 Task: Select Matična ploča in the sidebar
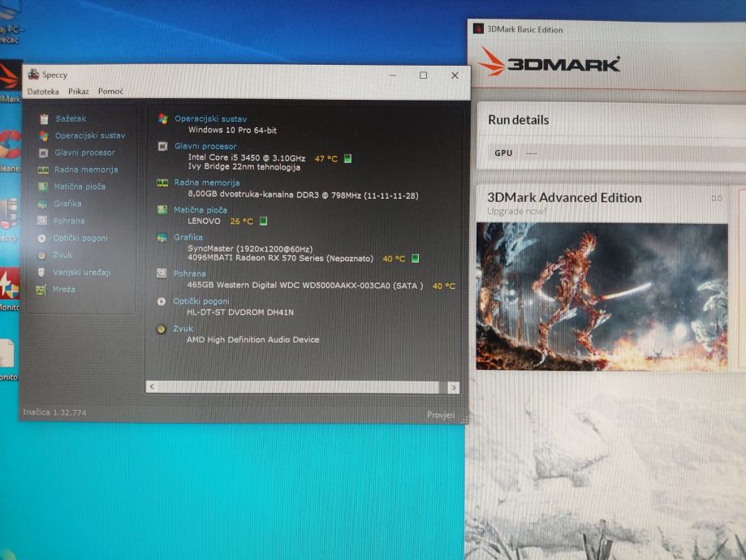80,187
